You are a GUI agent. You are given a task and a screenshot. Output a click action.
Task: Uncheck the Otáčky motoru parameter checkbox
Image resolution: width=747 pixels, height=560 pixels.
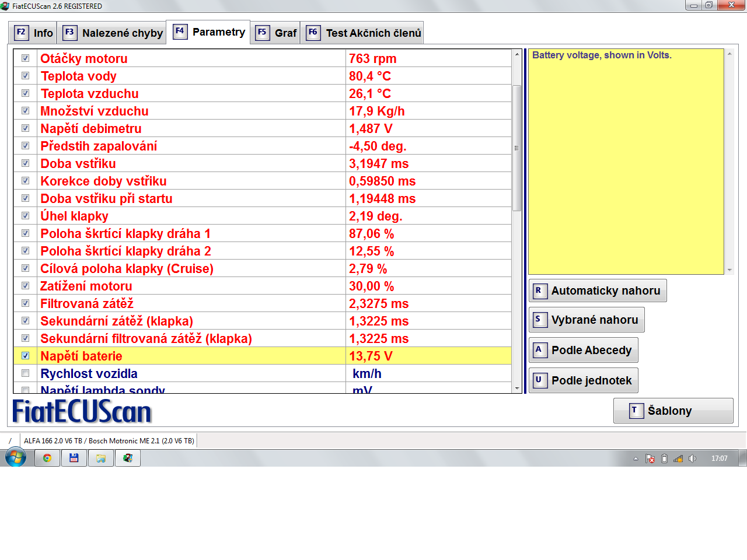click(x=25, y=58)
